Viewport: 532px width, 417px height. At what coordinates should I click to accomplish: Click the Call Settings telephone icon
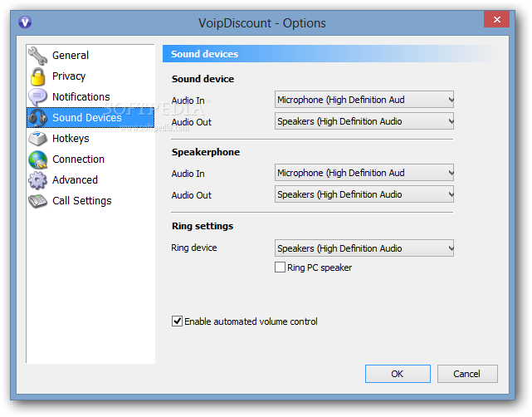coord(37,201)
